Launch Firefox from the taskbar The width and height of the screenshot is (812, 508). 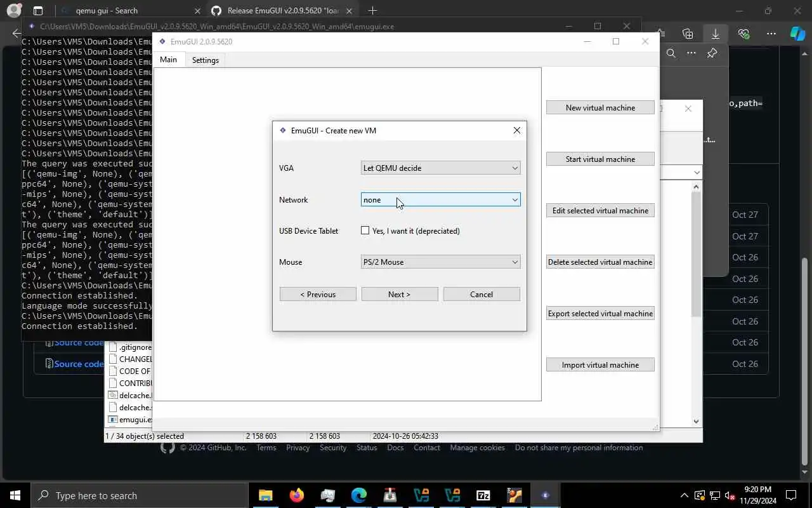point(296,495)
